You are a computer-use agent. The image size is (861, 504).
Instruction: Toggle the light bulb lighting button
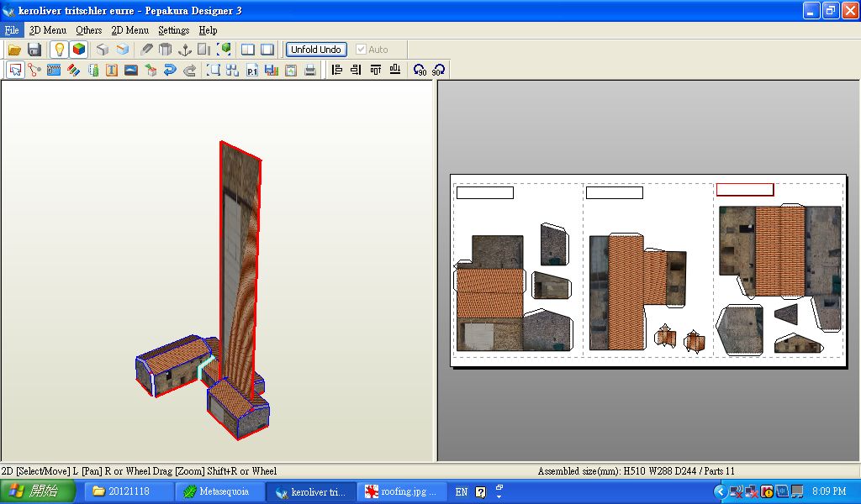[59, 50]
